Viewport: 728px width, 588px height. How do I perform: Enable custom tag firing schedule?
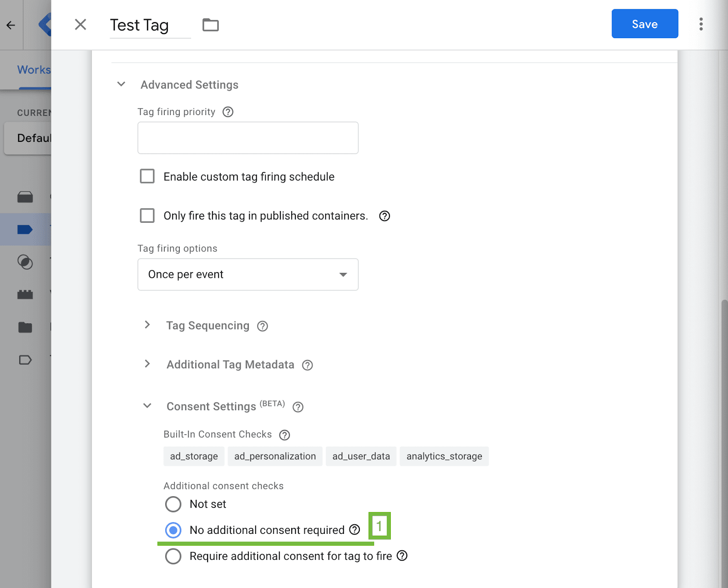click(x=147, y=176)
